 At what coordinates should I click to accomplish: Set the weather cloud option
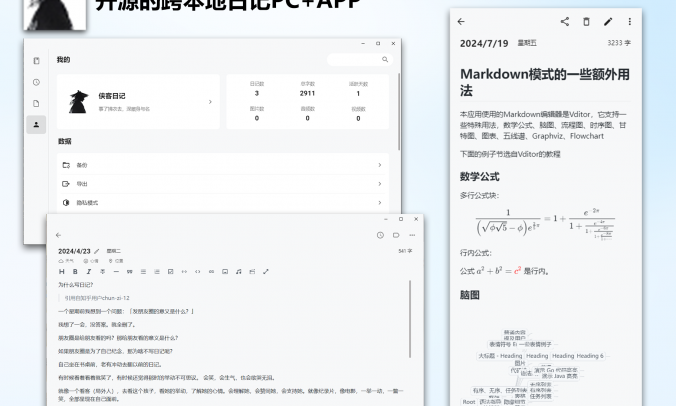(x=66, y=261)
